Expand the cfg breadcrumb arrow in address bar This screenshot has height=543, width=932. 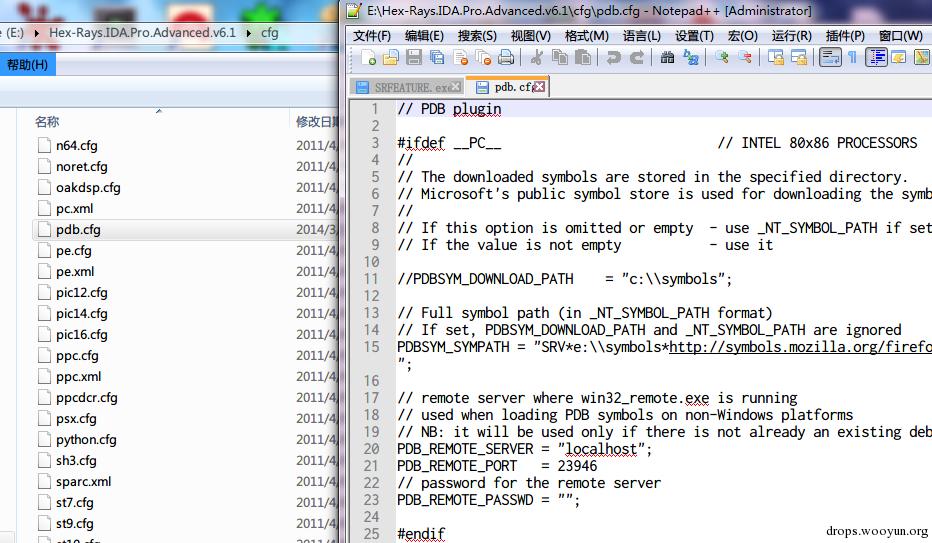(x=292, y=33)
